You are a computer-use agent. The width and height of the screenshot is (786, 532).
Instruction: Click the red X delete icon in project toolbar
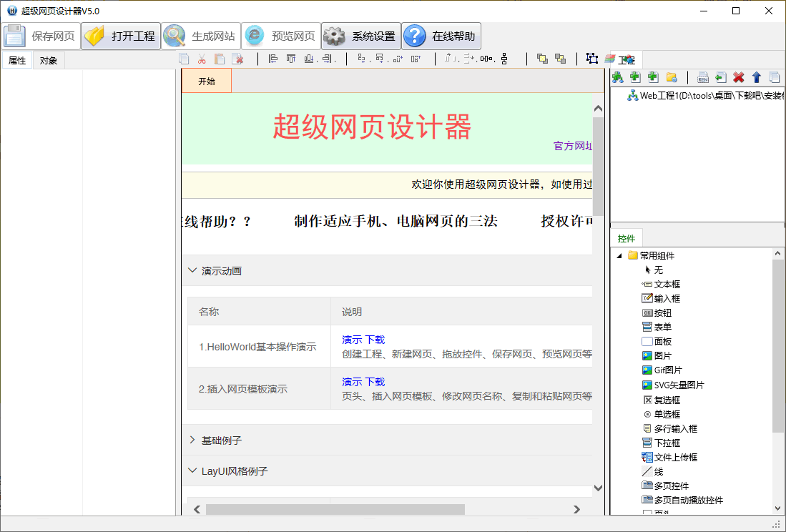point(738,77)
